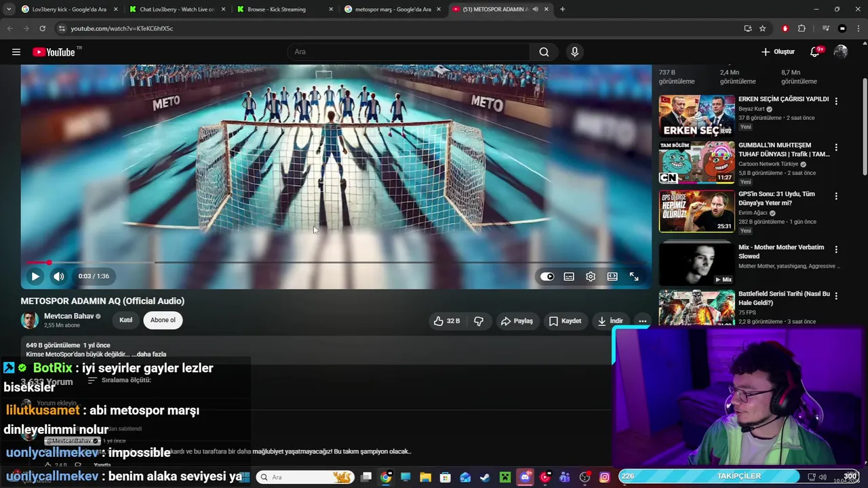Close the METOSPOR ADAMIN AQ tab
The image size is (868, 488).
[x=546, y=9]
